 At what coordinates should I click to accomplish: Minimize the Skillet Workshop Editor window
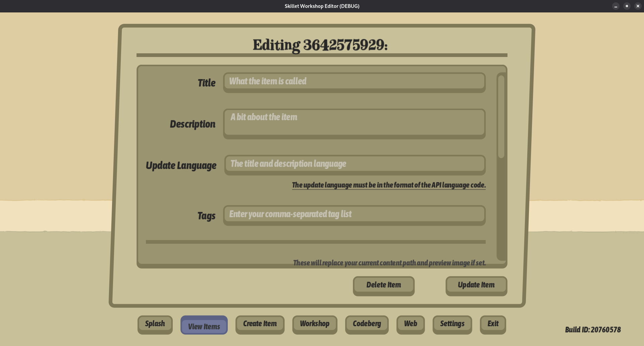616,6
